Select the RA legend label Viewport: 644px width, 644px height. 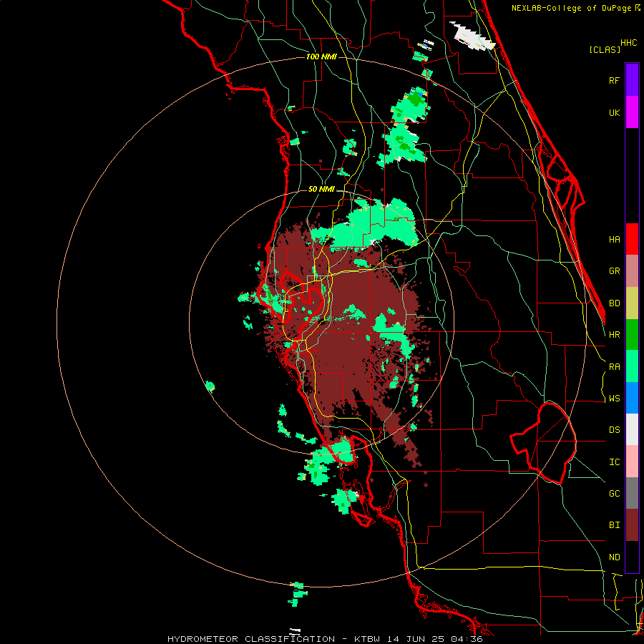pyautogui.click(x=614, y=367)
